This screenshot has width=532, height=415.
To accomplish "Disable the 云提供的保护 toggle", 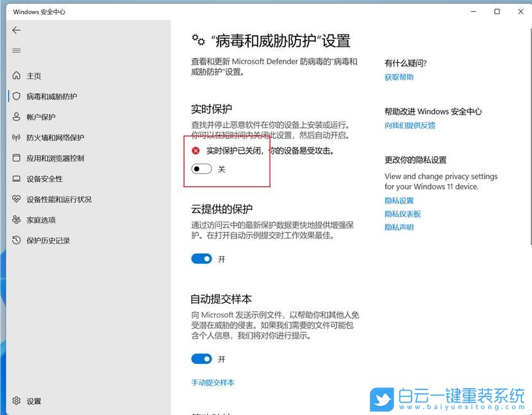I will pyautogui.click(x=201, y=259).
